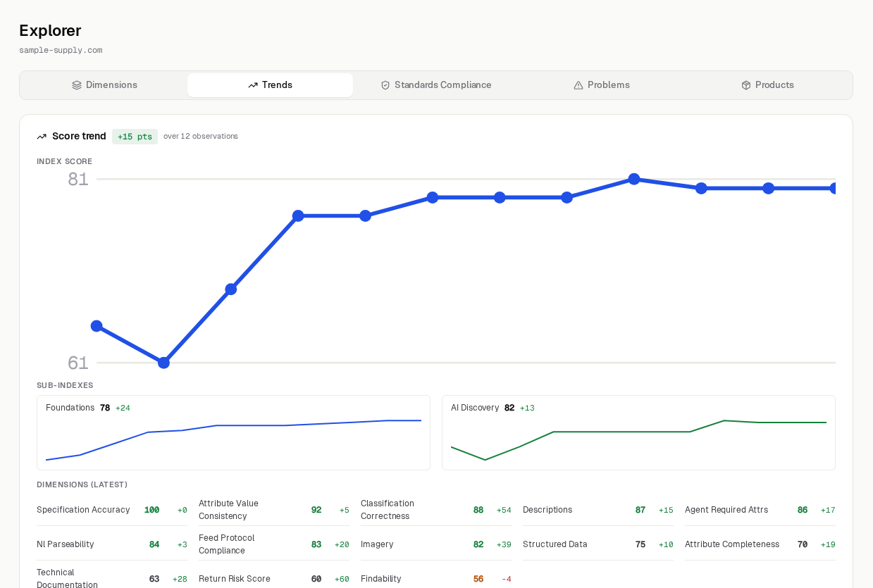Click the +15 pts badge
Screen dimensions: 873x588
135,137
